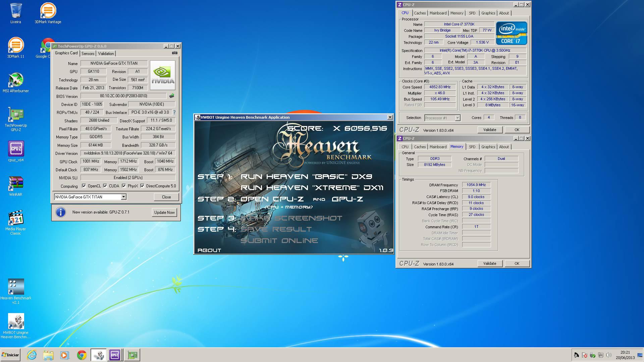Viewport: 644px width, 362px height.
Task: Switch to Sensors tab in GPU-Z
Action: [x=88, y=54]
